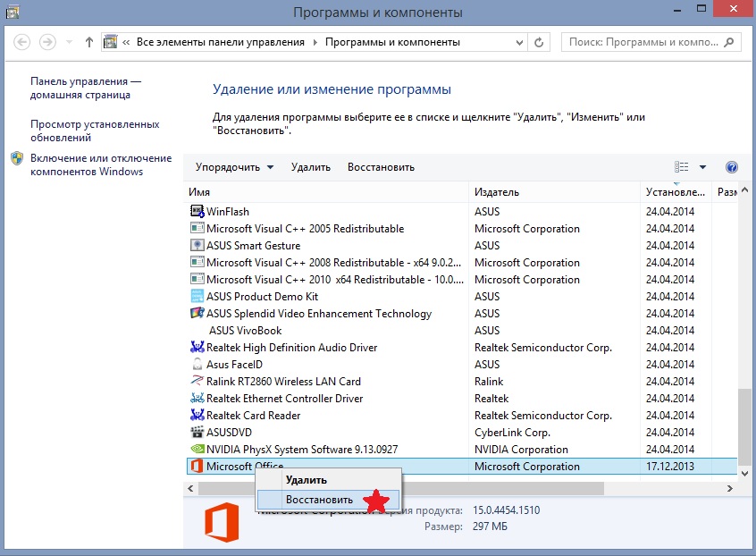This screenshot has width=756, height=556.
Task: Click the vertical scrollbar down arrow
Action: (744, 473)
